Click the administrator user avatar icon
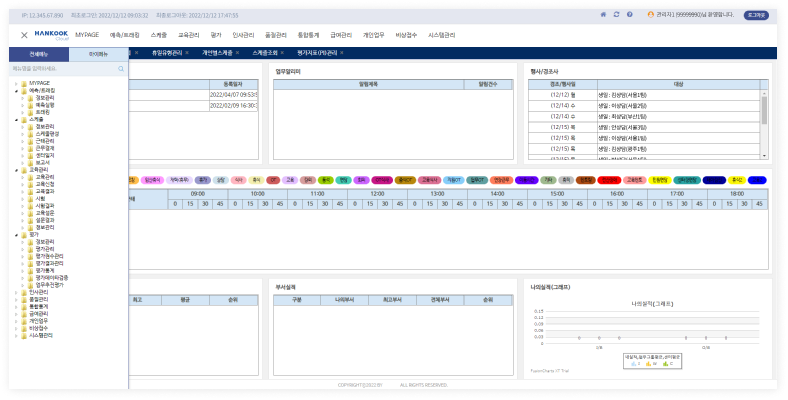788x400 pixels. (651, 15)
